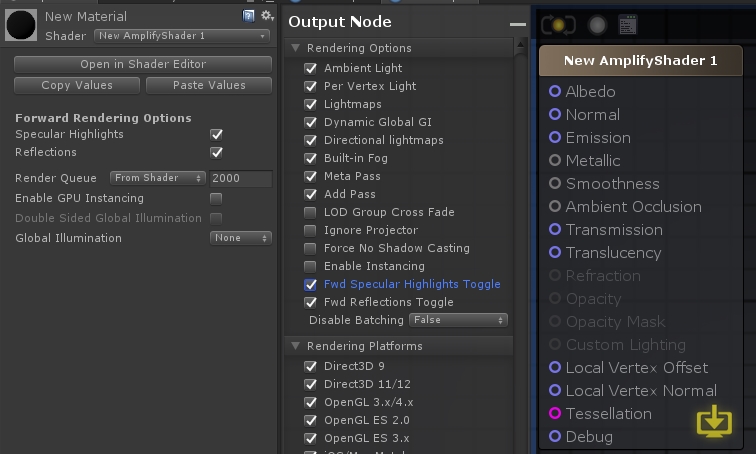Click the Opacity input port circle
Screen dimensions: 756x454
[555, 298]
